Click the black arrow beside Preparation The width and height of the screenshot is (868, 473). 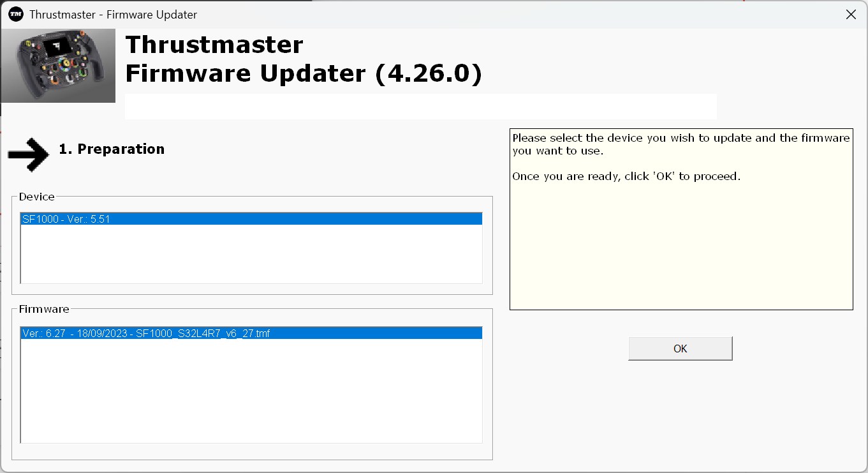pyautogui.click(x=28, y=153)
